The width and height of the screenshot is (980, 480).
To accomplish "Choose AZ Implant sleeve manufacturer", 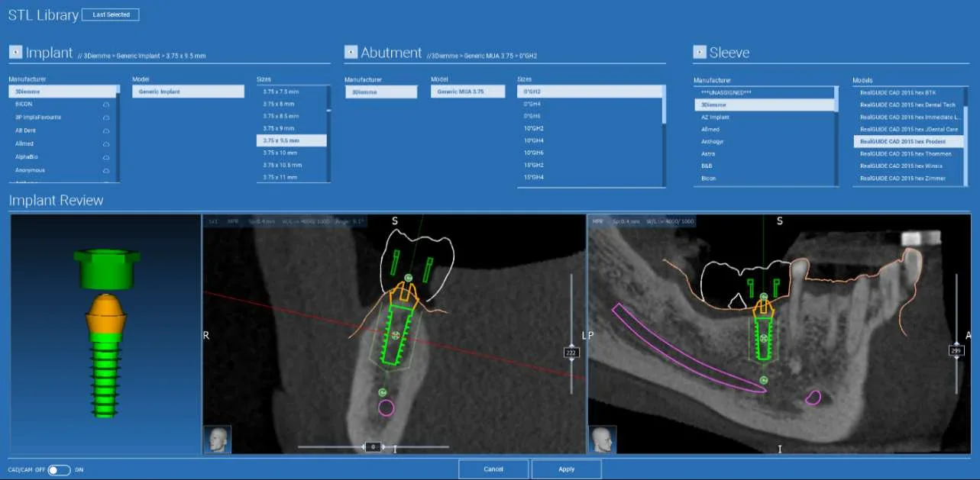I will coord(763,117).
